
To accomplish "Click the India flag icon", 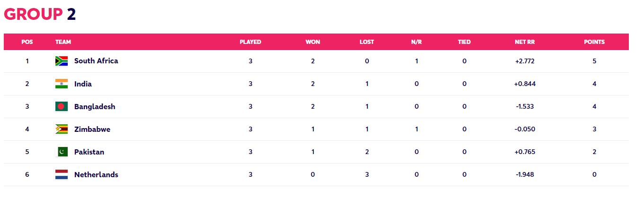I will point(62,84).
